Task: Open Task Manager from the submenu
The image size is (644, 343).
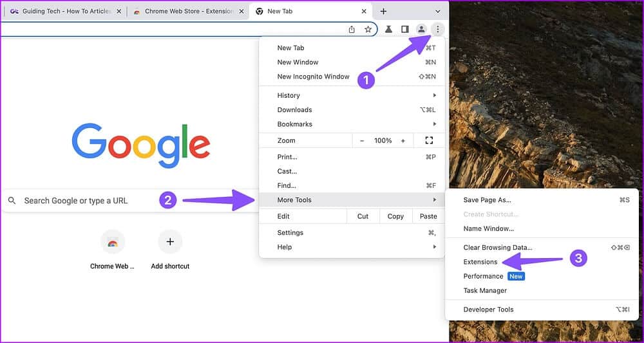Action: (542, 290)
